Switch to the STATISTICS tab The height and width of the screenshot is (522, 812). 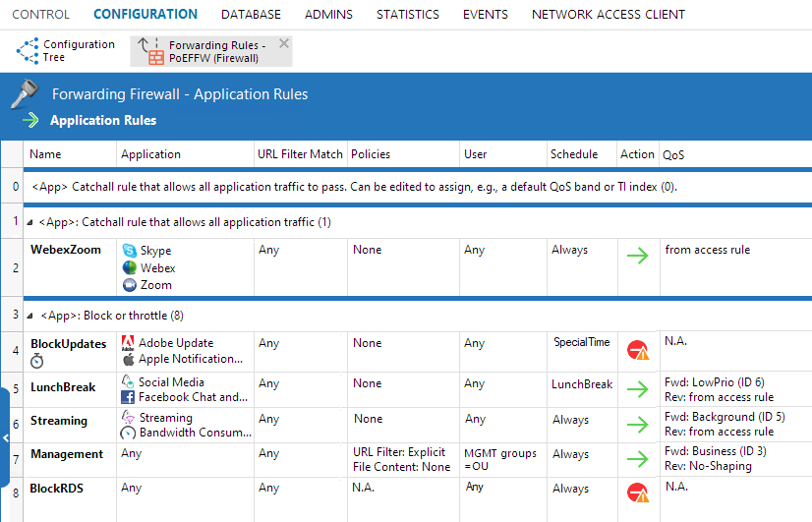pyautogui.click(x=408, y=15)
